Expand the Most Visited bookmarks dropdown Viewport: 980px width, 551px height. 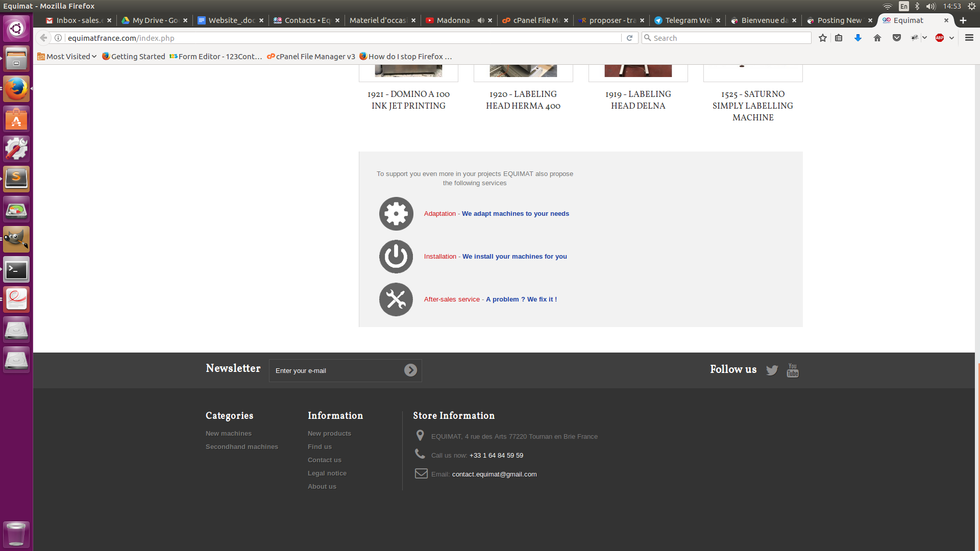coord(67,57)
